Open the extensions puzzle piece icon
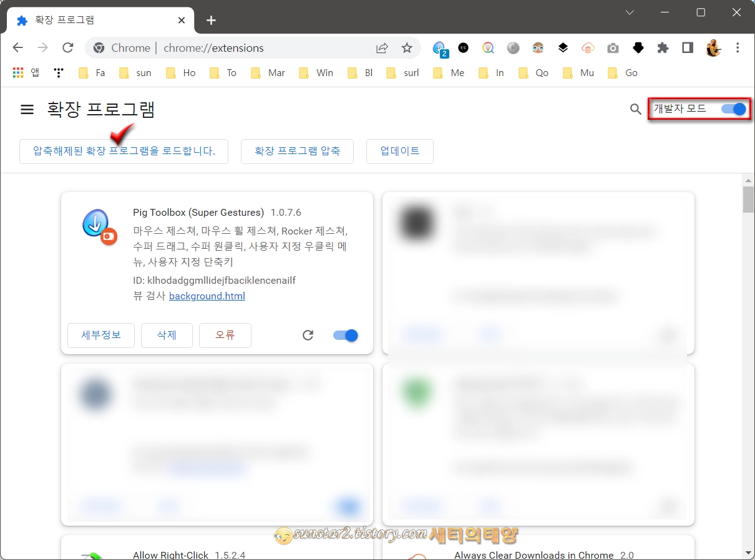This screenshot has height=560, width=755. point(663,47)
